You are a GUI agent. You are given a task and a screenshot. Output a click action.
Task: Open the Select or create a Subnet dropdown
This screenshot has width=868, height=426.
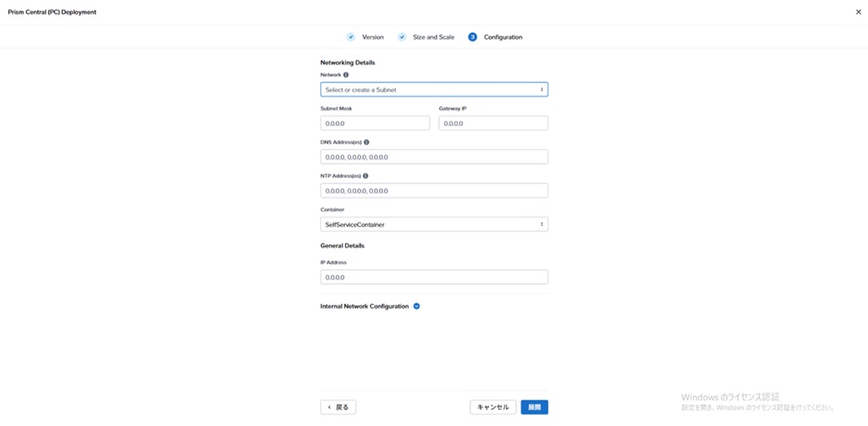coord(434,89)
